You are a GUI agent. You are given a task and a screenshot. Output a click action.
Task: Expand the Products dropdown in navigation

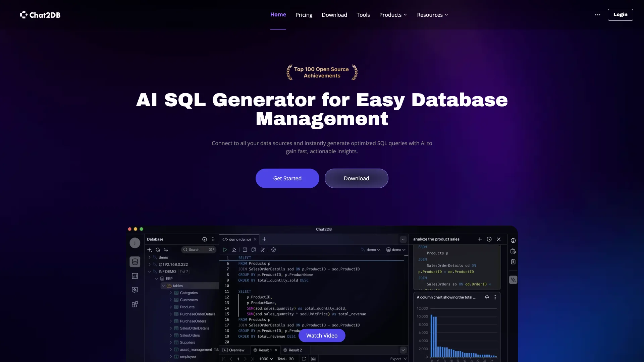tap(393, 15)
